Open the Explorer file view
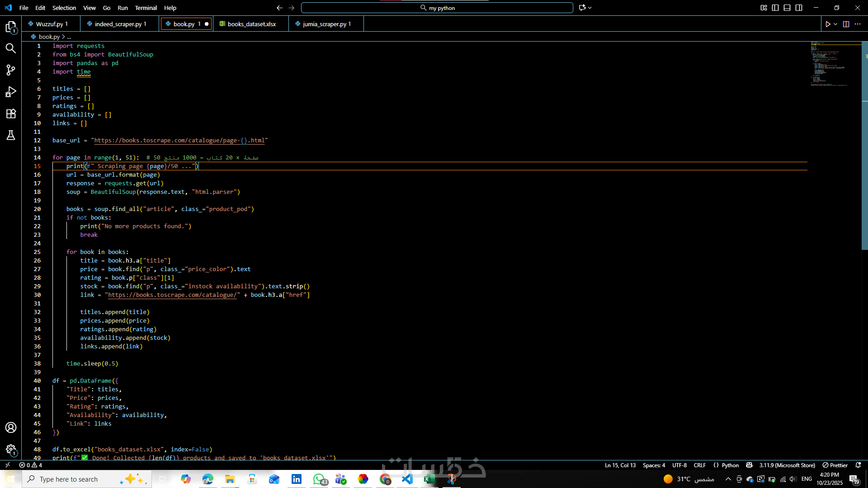 (x=11, y=27)
